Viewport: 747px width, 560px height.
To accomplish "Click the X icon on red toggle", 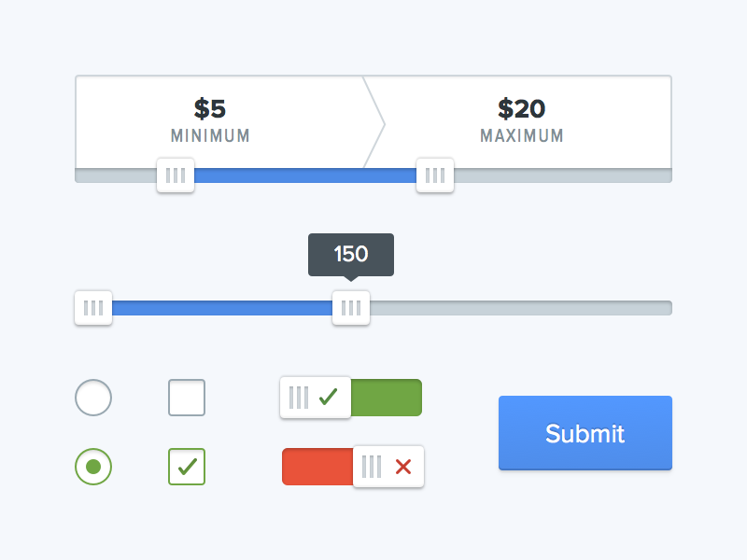I will pyautogui.click(x=402, y=467).
